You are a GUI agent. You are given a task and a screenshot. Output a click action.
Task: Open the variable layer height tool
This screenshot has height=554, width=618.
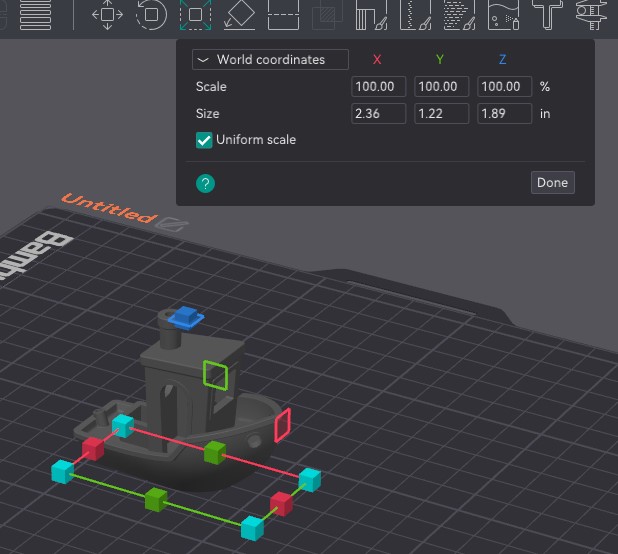35,15
